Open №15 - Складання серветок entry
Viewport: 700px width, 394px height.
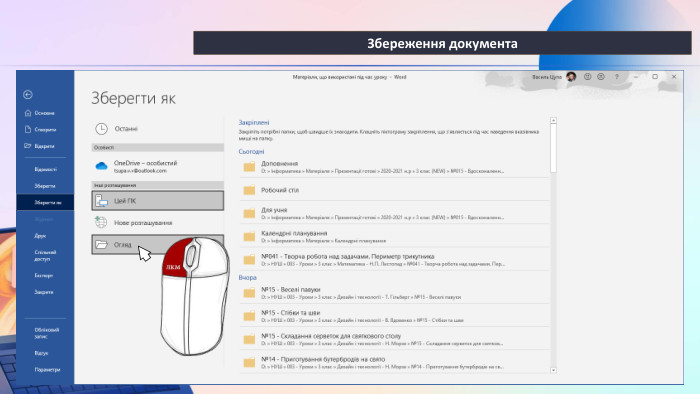[395, 339]
